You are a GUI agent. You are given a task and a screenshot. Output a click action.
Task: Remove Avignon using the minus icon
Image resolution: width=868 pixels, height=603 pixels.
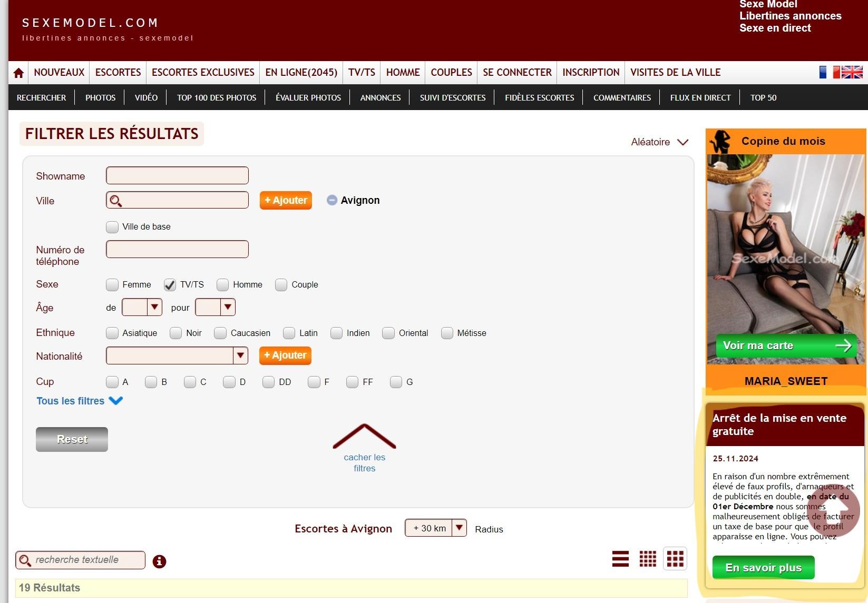pos(332,200)
